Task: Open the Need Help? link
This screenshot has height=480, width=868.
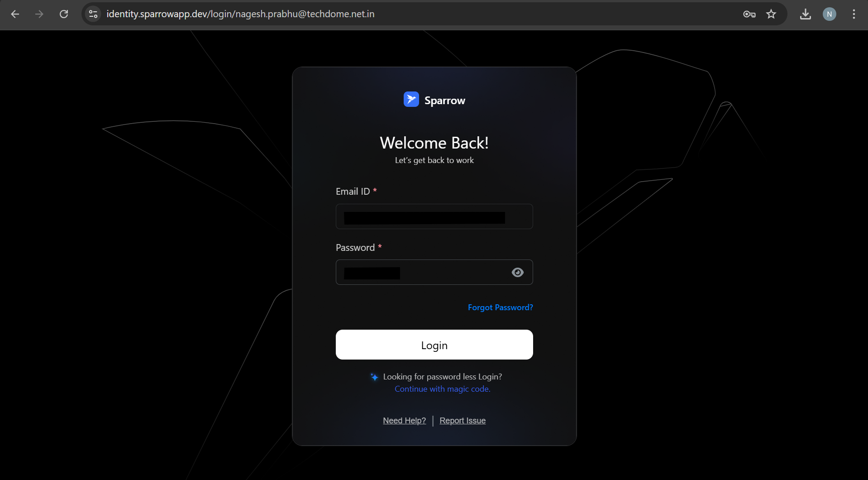Action: [x=405, y=421]
